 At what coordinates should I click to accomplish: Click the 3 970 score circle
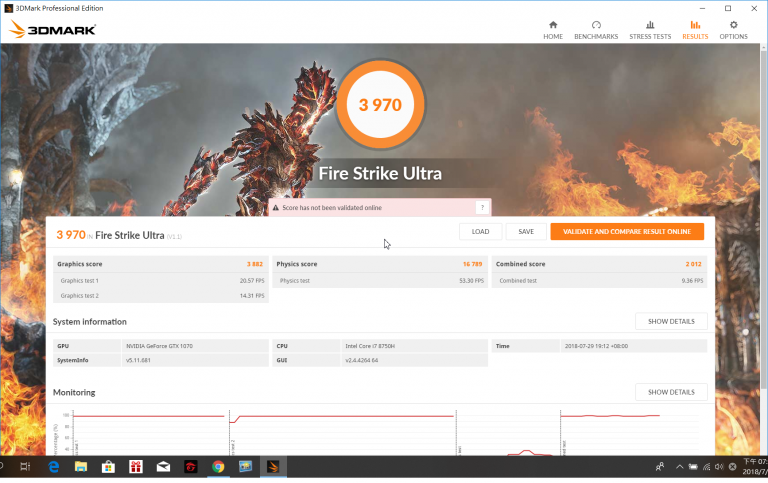(380, 104)
